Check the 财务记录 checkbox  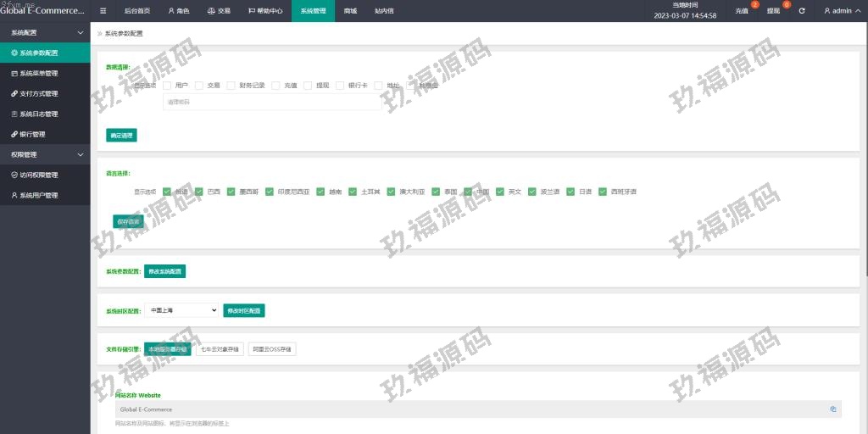(231, 86)
